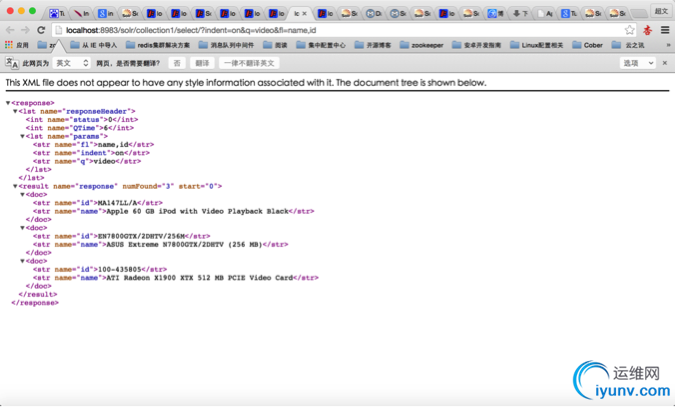Screen dimensions: 676x407
Task: Open the 应用 apps shortcut
Action: (x=16, y=45)
